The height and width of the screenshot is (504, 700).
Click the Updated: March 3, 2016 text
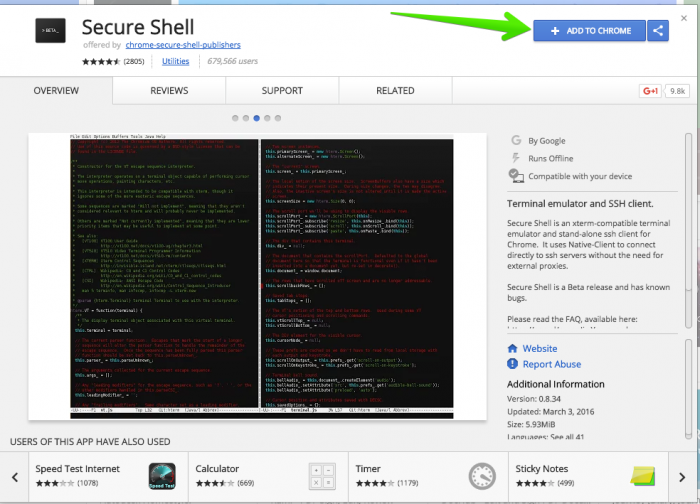click(x=550, y=412)
